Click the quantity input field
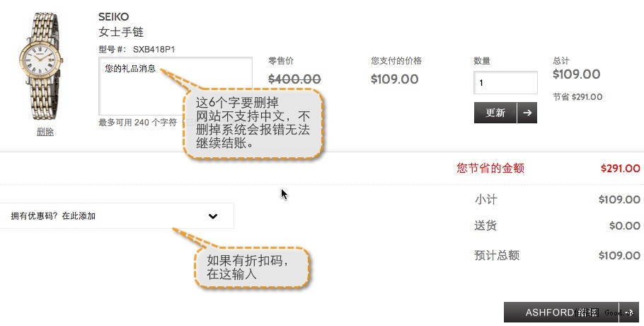644x326 pixels. coord(505,83)
